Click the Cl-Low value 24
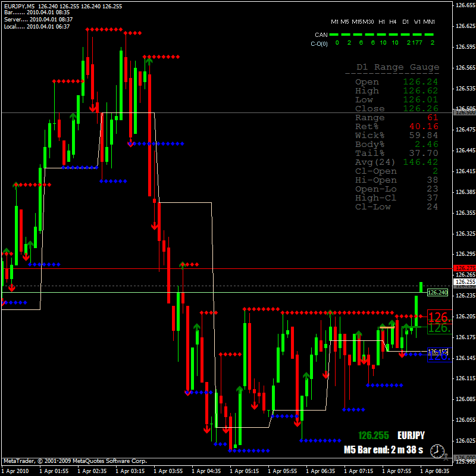The height and width of the screenshot is (476, 476). click(433, 206)
